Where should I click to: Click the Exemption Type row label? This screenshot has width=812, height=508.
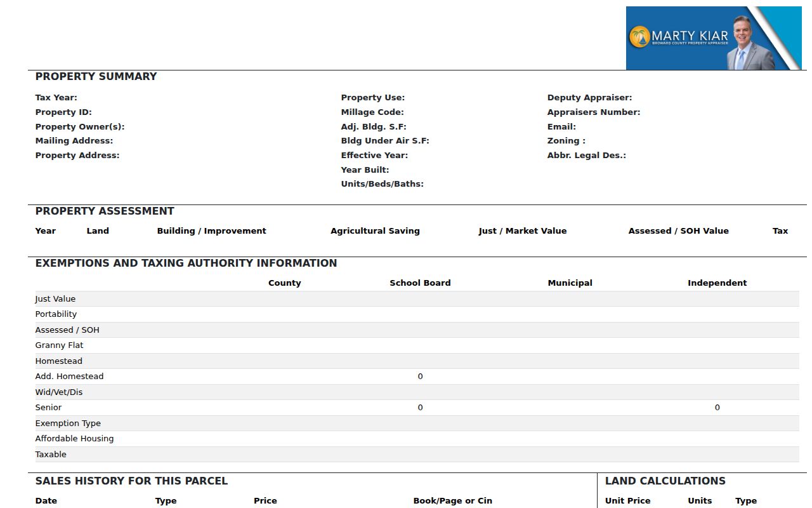pos(68,424)
